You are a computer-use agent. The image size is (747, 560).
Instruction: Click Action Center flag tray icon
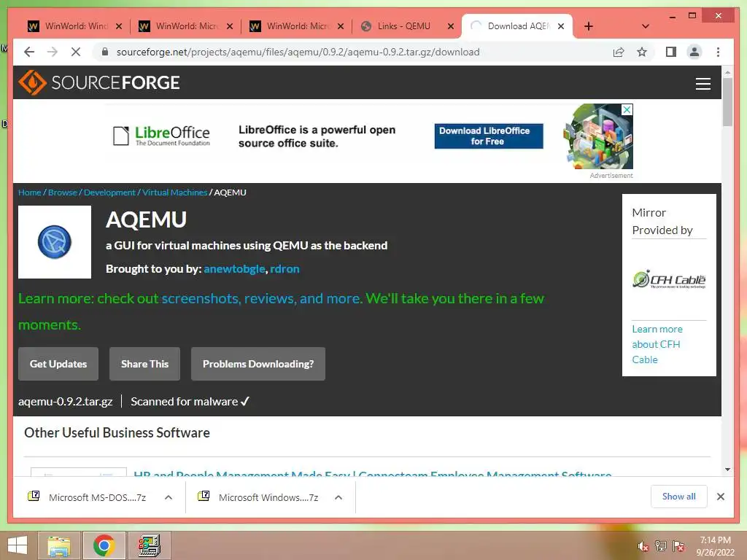678,546
